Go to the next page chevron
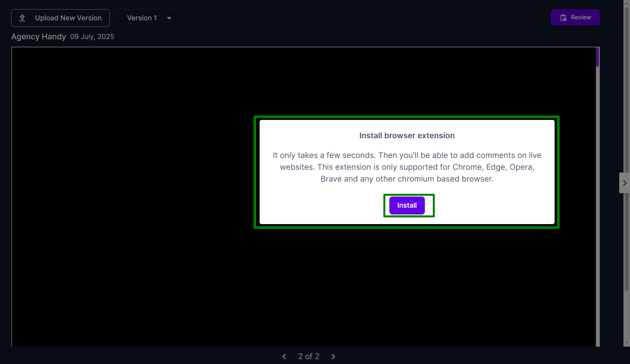 tap(333, 356)
